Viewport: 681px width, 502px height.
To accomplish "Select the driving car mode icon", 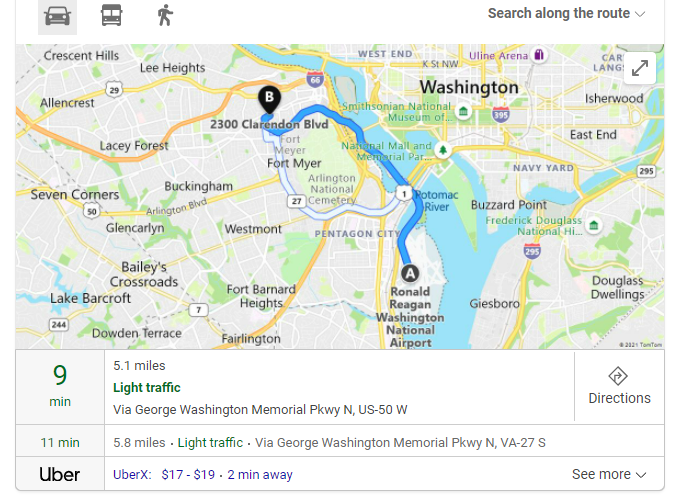I will point(57,16).
